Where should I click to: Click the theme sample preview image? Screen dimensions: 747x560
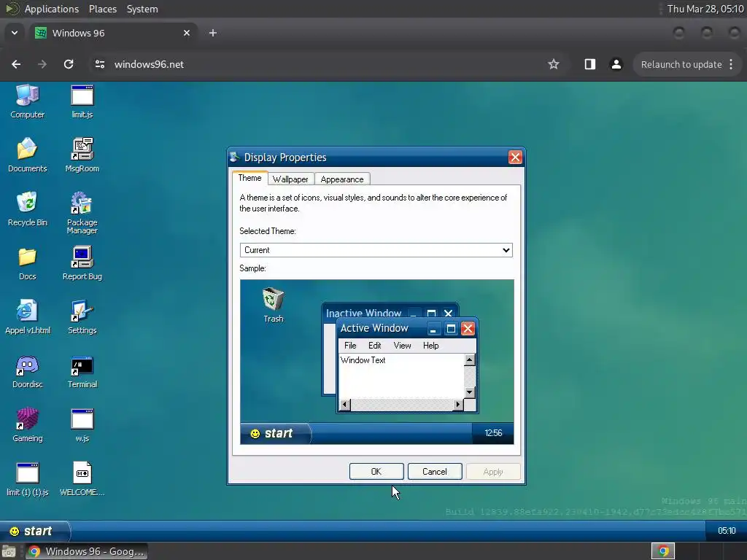(377, 362)
